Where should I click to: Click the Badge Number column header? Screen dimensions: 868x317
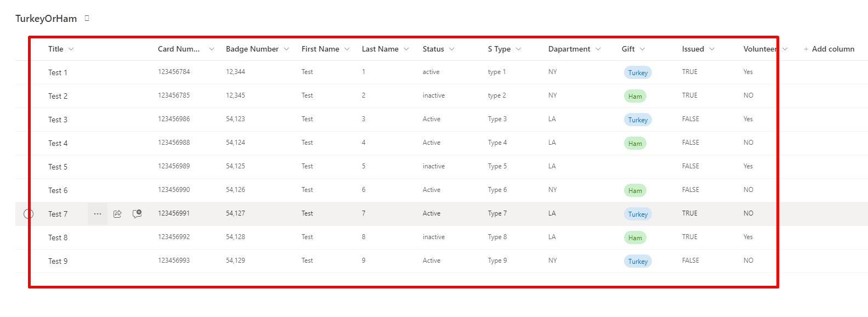tap(252, 49)
